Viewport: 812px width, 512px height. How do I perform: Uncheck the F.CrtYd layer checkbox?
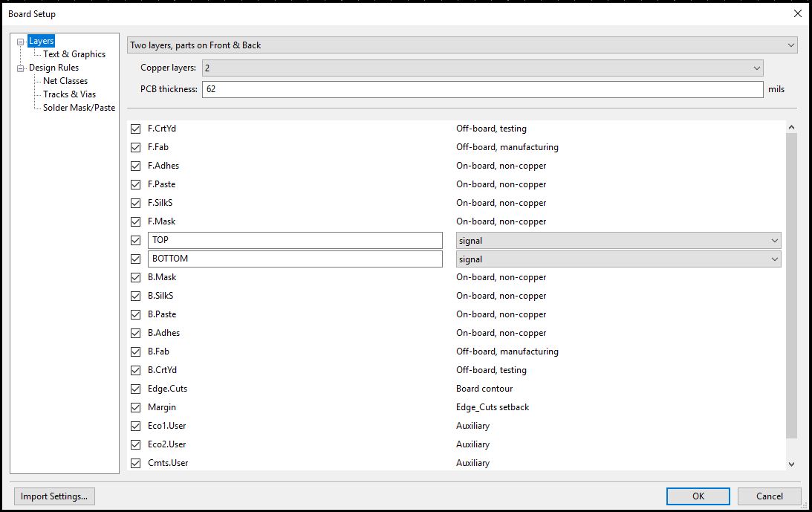pos(135,129)
